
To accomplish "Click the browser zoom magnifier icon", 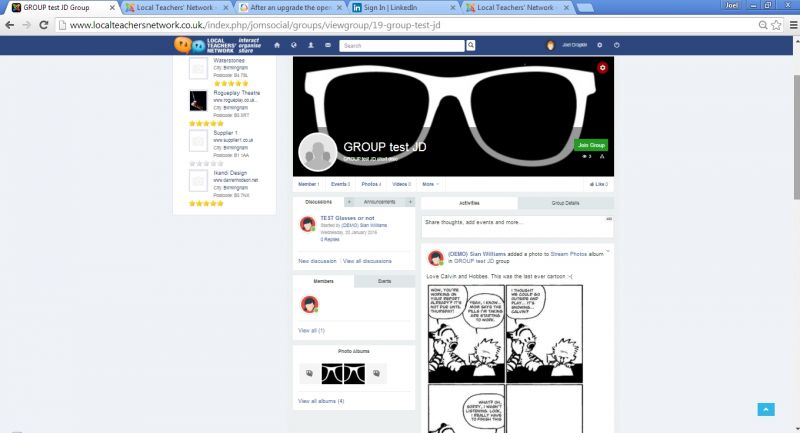I will (x=763, y=25).
